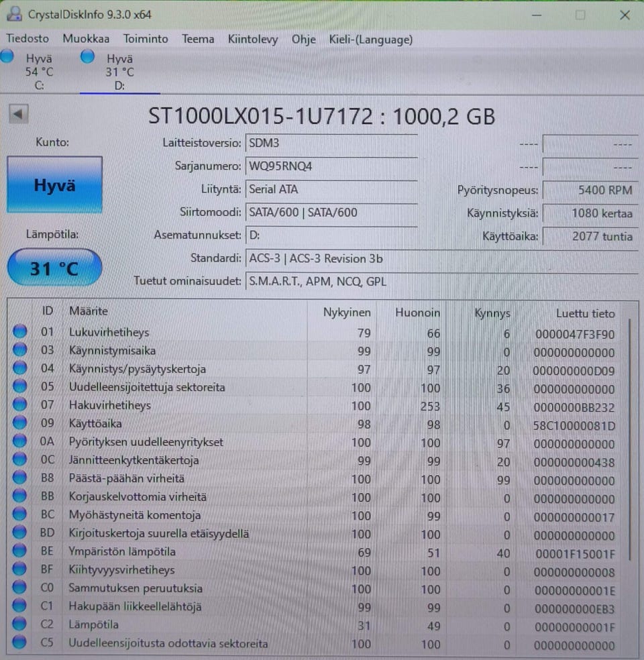644x660 pixels.
Task: Click status orb for Lukuvirhetiheys row
Action: click(x=19, y=331)
